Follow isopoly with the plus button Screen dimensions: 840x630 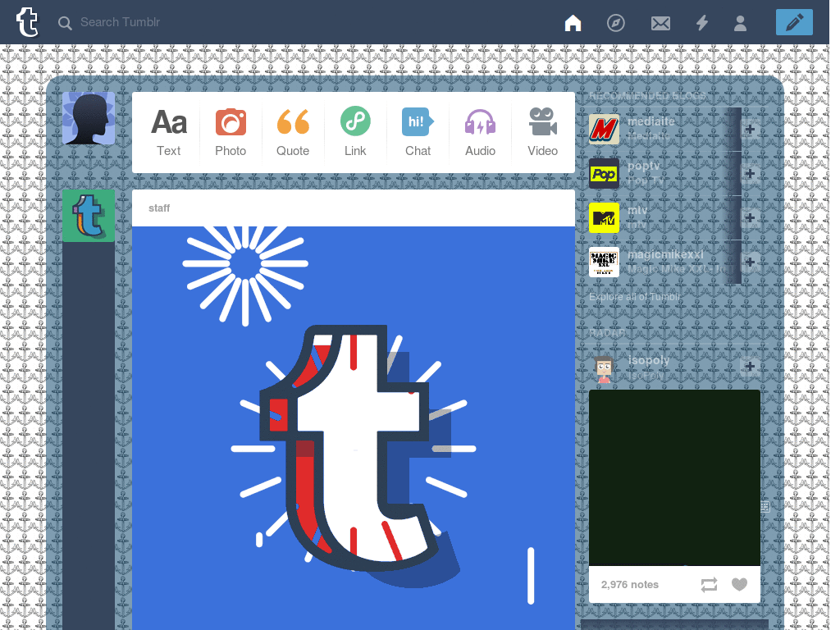coord(750,366)
